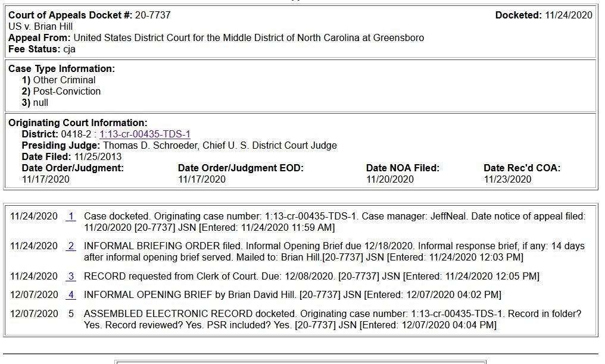Open Record requested document 3
Screen dimensions: 605x364
pyautogui.click(x=71, y=276)
